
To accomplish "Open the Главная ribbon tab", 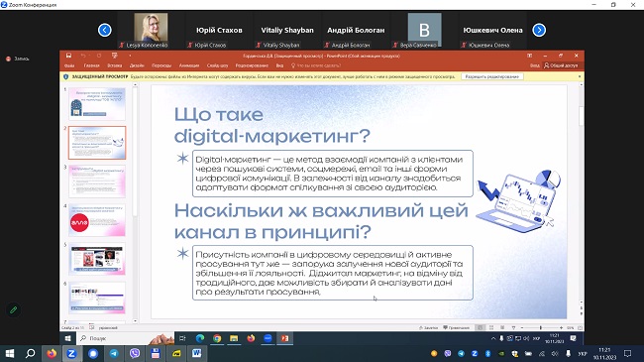I will click(x=91, y=65).
